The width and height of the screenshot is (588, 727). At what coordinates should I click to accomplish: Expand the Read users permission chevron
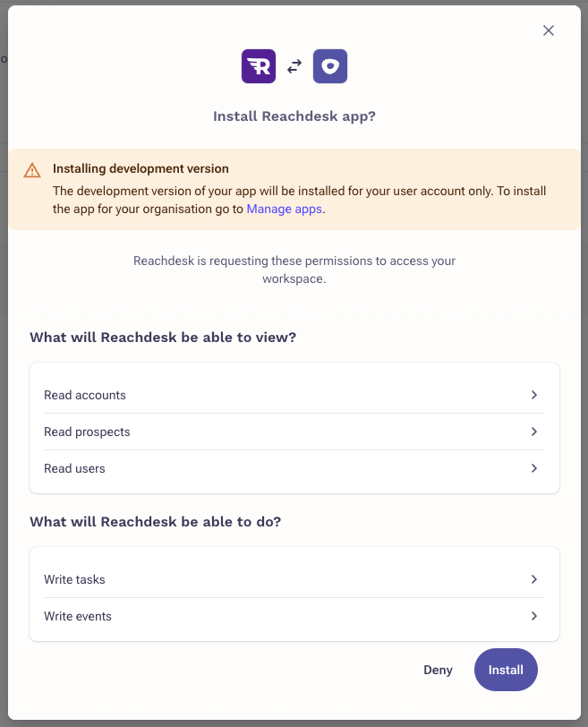pos(534,467)
